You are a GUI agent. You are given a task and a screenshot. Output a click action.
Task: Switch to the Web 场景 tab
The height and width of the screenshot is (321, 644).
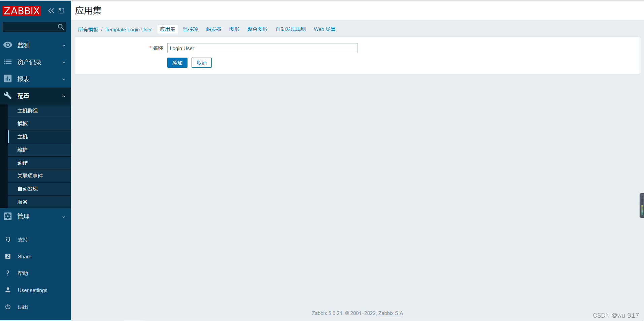click(325, 29)
